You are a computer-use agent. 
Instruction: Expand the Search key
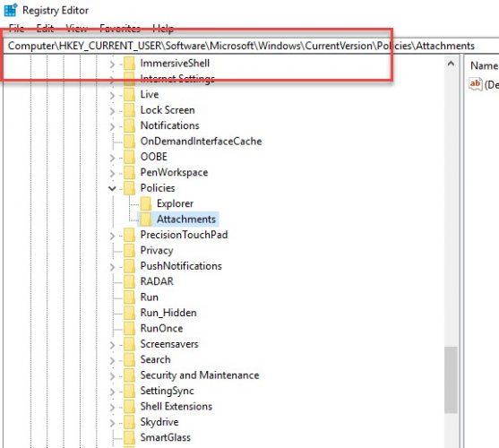coord(112,360)
